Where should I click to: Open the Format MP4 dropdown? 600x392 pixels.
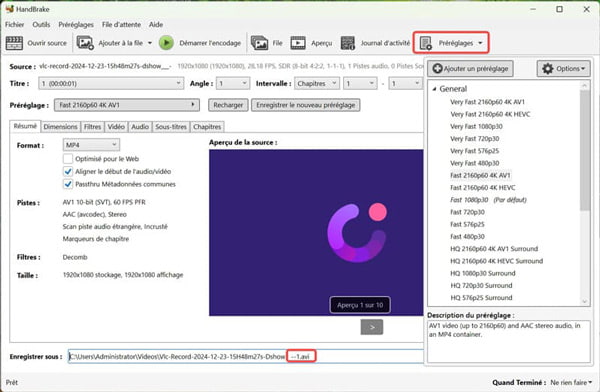[x=91, y=145]
